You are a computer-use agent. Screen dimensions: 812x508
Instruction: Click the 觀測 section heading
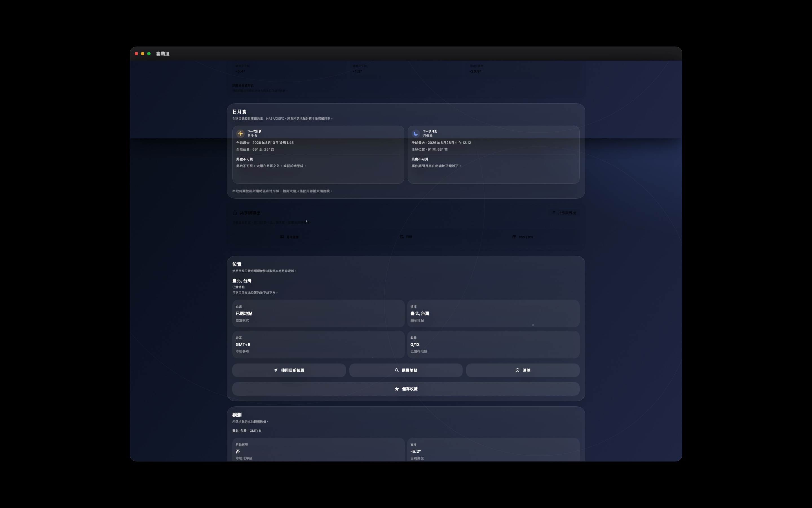tap(237, 415)
